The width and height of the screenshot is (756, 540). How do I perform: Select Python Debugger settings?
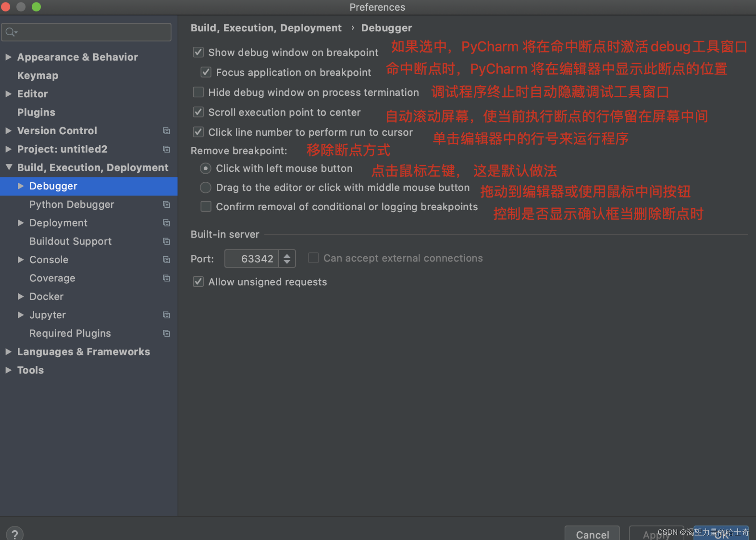click(72, 204)
